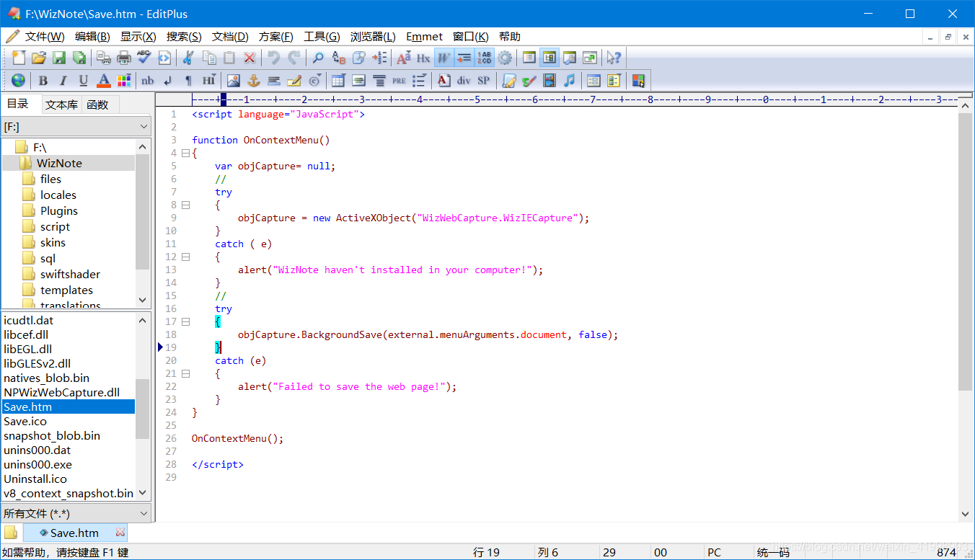The height and width of the screenshot is (560, 975).
Task: Open the 所有文件 (*.*) file filter dropdown
Action: (76, 513)
